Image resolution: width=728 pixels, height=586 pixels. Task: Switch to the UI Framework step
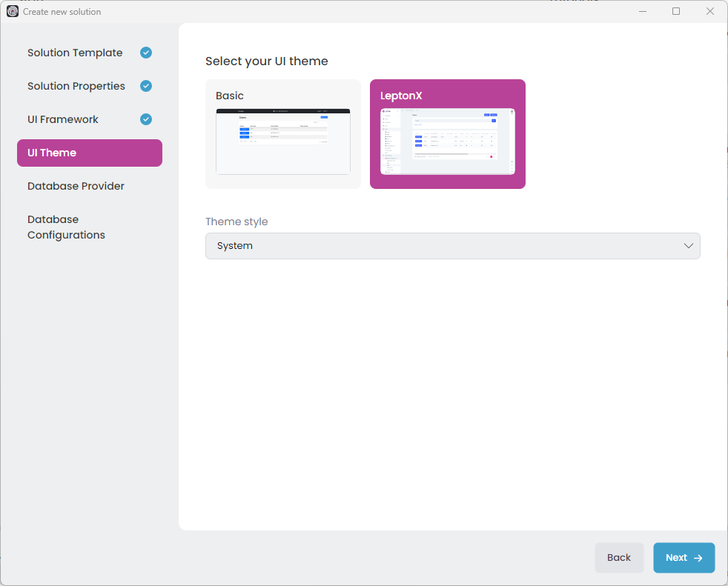click(90, 120)
